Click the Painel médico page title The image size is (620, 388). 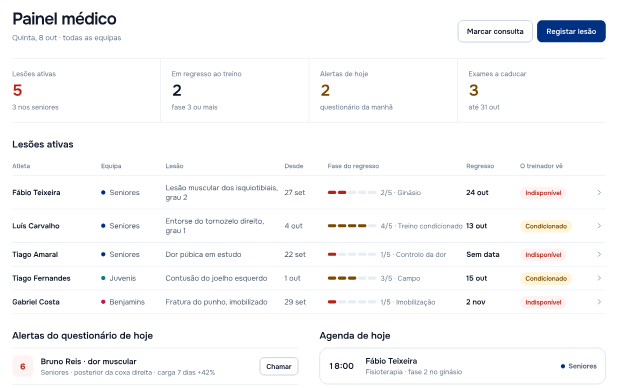click(x=64, y=19)
